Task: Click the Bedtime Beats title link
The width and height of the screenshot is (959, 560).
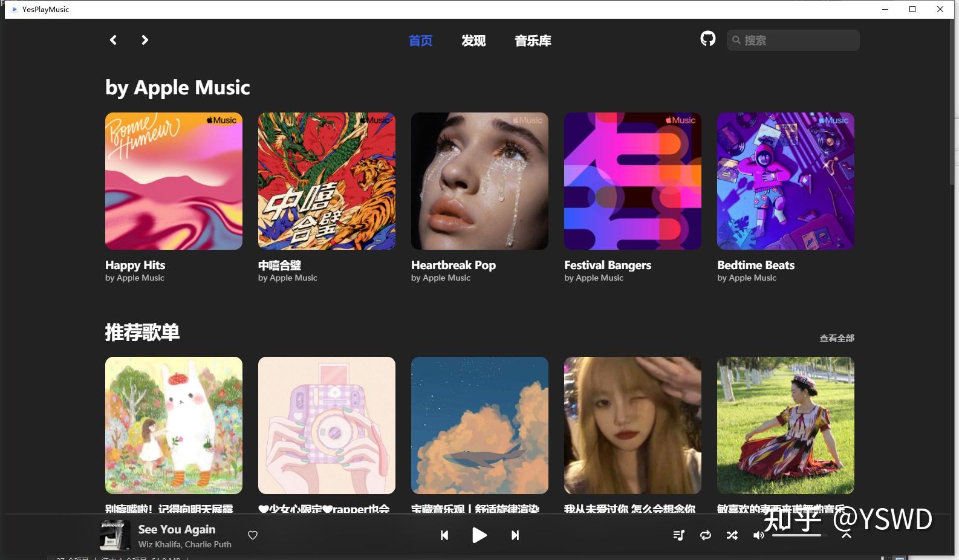Action: tap(756, 265)
